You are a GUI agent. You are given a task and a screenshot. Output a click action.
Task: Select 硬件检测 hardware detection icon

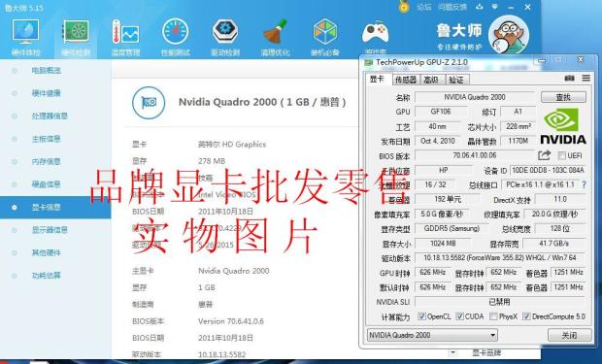coord(76,38)
